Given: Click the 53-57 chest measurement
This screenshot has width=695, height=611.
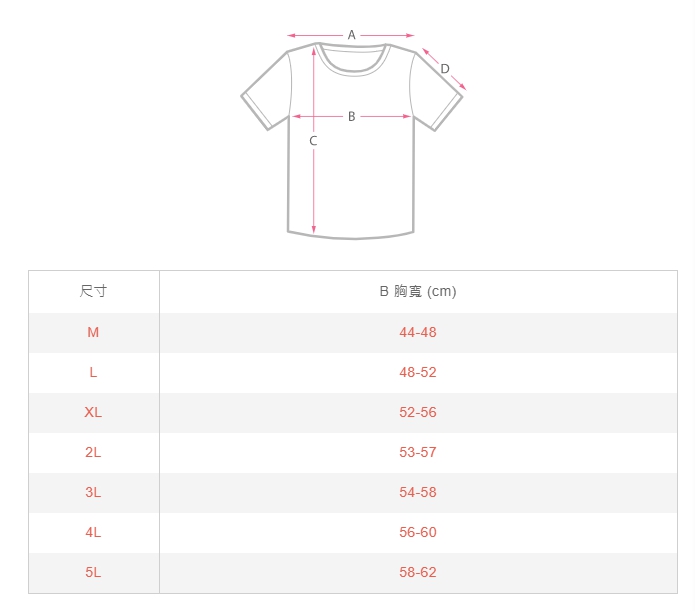Looking at the screenshot, I should [x=418, y=452].
